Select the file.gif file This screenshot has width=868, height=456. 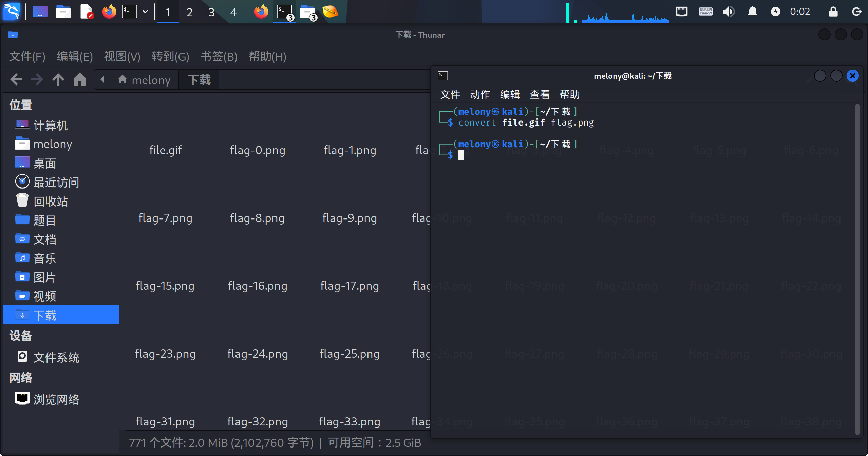166,150
